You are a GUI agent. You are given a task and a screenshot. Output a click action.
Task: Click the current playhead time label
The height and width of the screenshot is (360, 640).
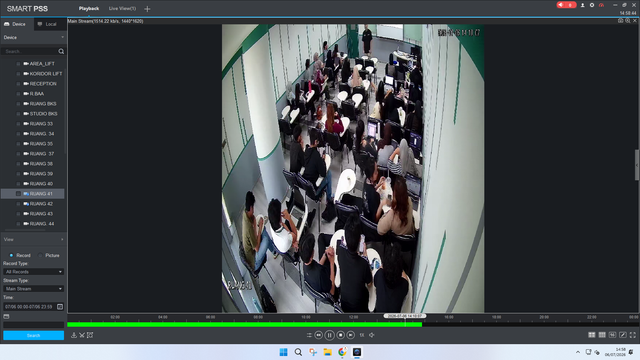point(404,316)
